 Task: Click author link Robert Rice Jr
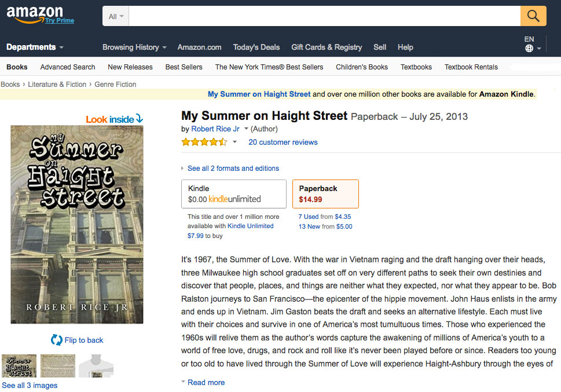(215, 129)
